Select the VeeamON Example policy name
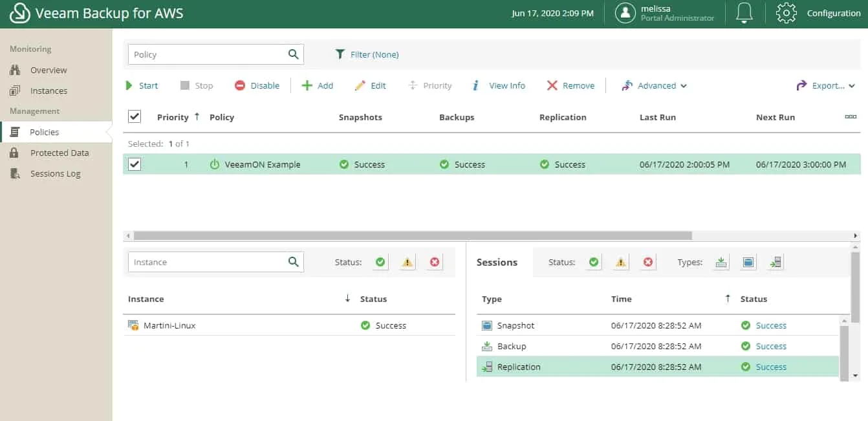The image size is (868, 421). 263,165
